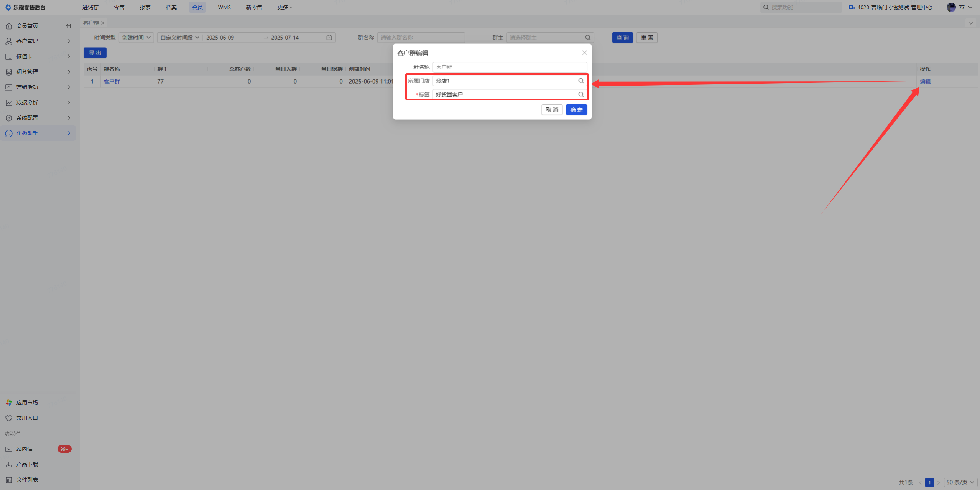
Task: Open 应用市场 app market
Action: coord(27,403)
